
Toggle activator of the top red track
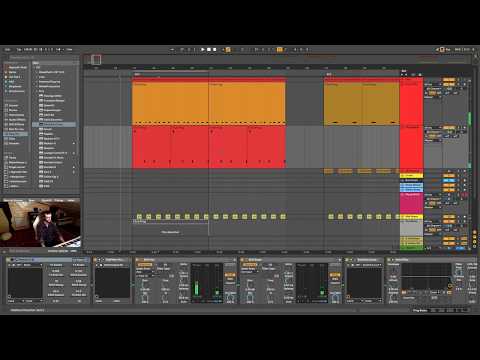tap(449, 80)
